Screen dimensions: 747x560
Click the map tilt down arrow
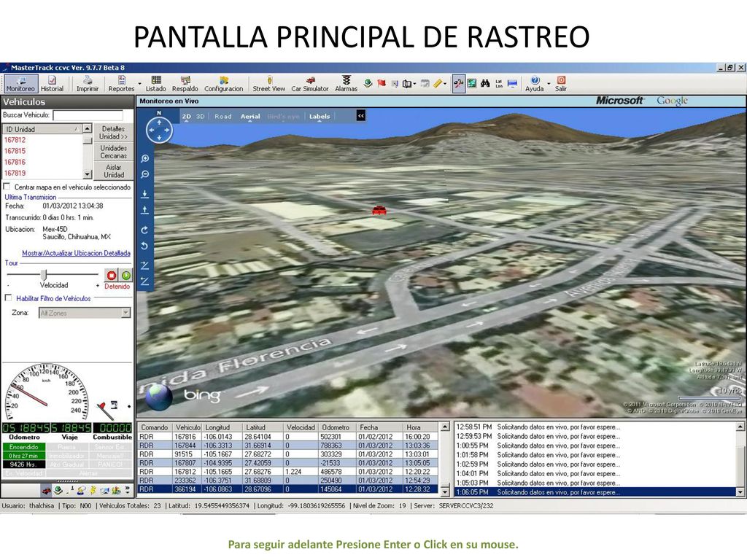(145, 194)
